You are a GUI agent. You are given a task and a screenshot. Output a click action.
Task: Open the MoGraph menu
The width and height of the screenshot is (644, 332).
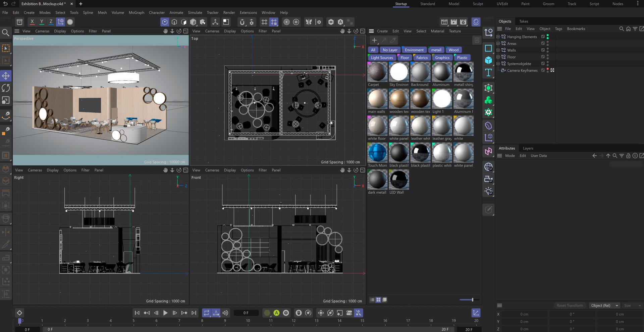click(137, 12)
